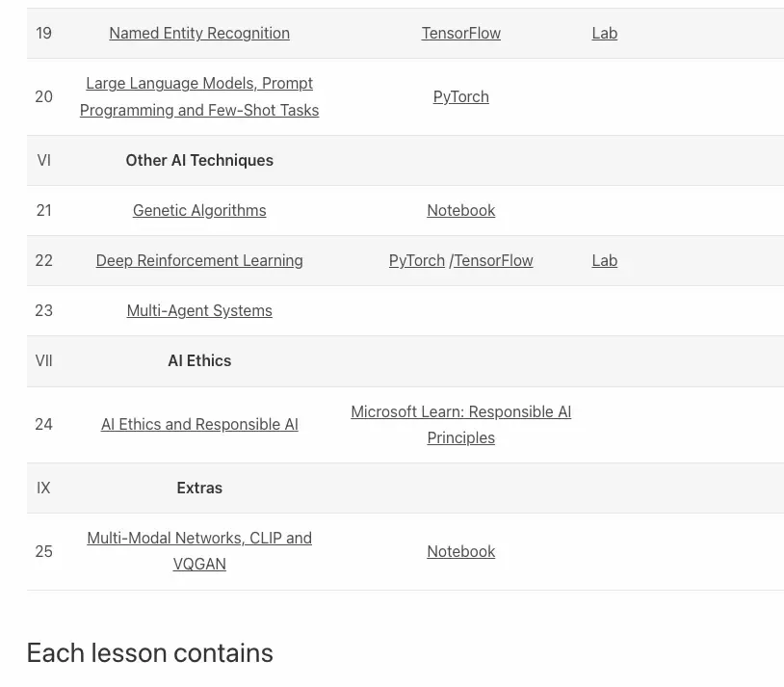784x687 pixels.
Task: Select the Each lesson contains heading
Action: (x=149, y=652)
